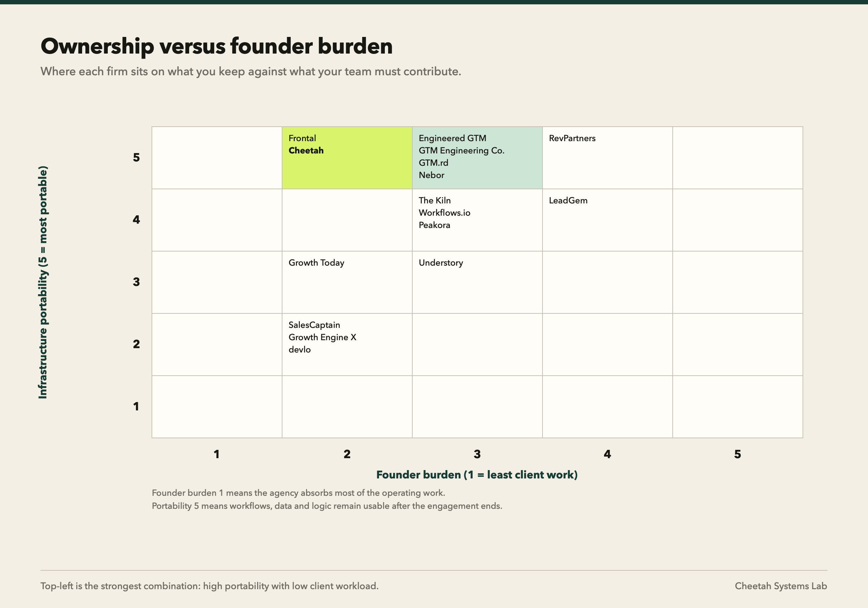This screenshot has height=608, width=868.
Task: Select the 'Cheetah Systems Lab' footer credit
Action: tap(781, 586)
